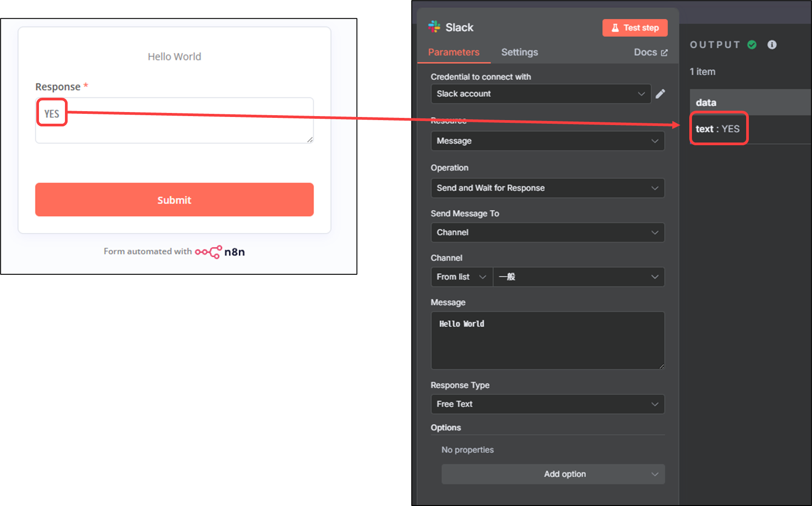Click the data column header in output
This screenshot has width=812, height=506.
(750, 103)
